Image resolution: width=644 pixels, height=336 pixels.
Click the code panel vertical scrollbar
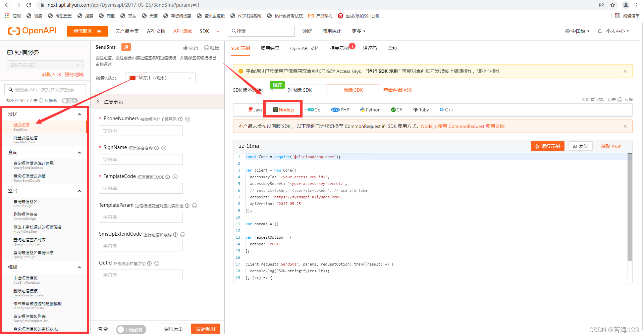click(630, 207)
